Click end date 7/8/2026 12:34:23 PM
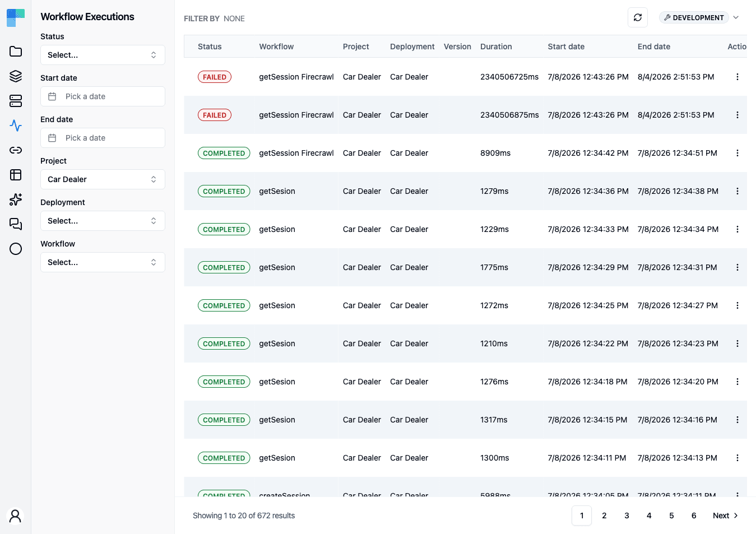Screen dimensions: 756x534 point(678,343)
